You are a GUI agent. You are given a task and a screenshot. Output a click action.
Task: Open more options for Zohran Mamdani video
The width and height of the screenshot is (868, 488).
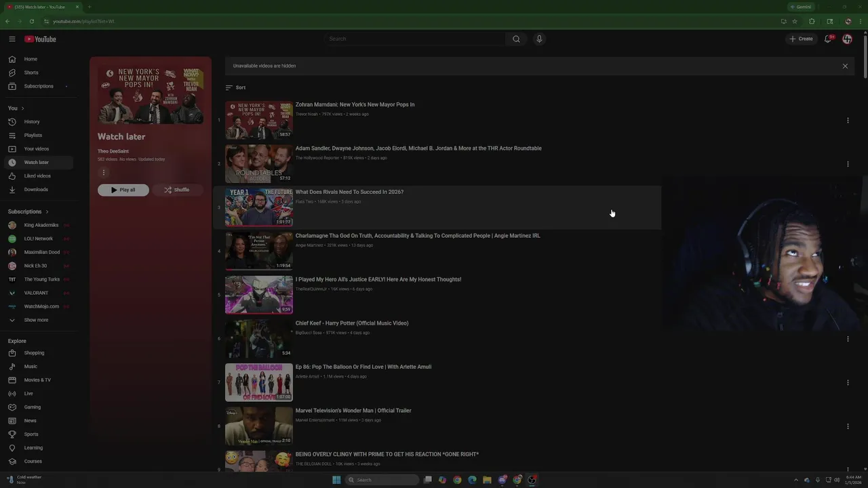point(848,121)
